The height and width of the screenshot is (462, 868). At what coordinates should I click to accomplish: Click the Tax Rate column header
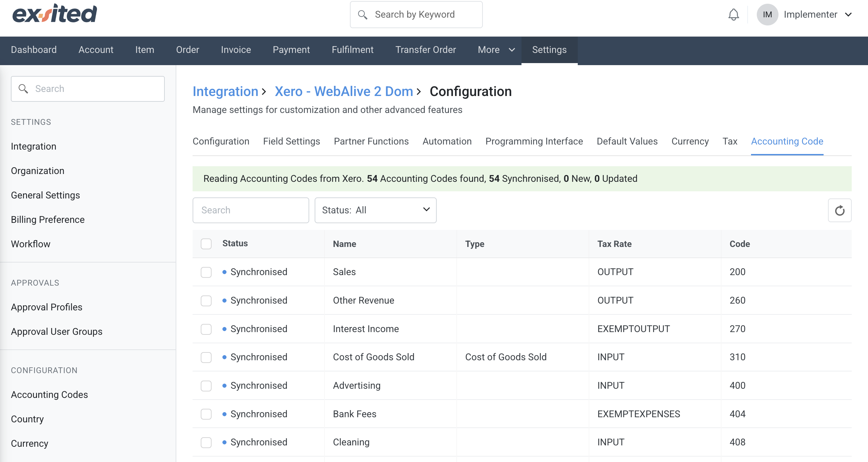[x=614, y=244]
